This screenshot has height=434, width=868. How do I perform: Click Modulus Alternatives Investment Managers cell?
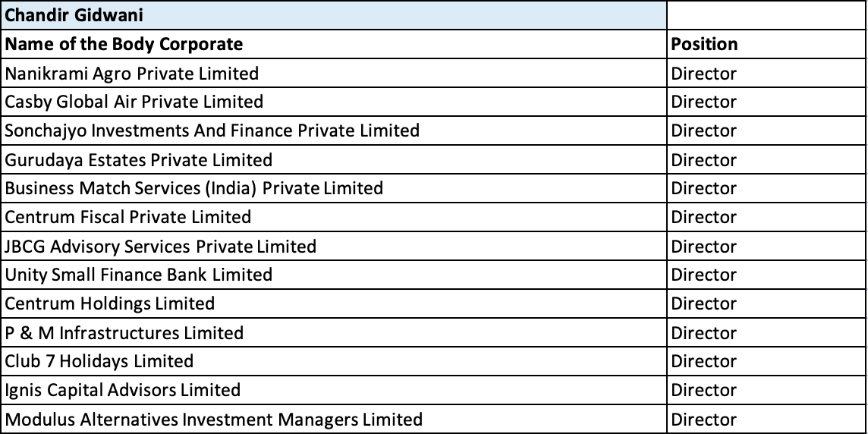[x=333, y=419]
